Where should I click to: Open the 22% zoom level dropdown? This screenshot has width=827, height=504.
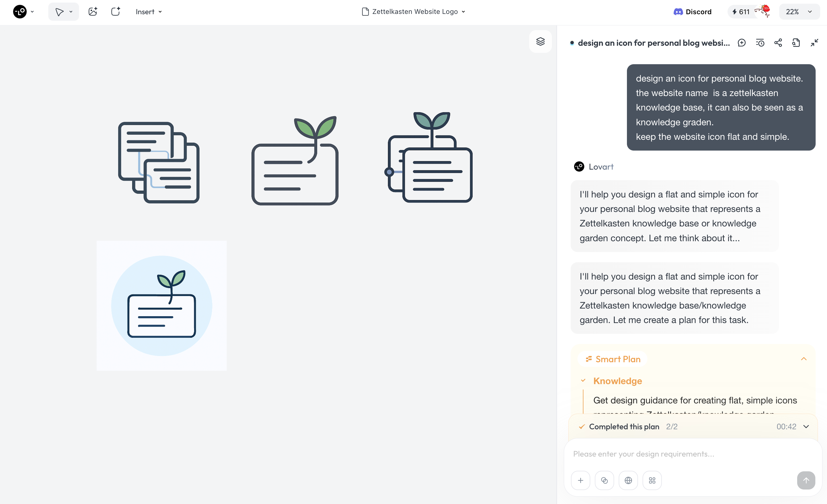[799, 12]
